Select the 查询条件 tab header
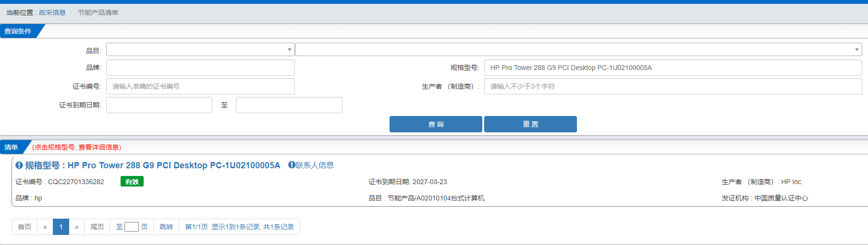Viewport: 868px width, 245px height. (x=19, y=31)
